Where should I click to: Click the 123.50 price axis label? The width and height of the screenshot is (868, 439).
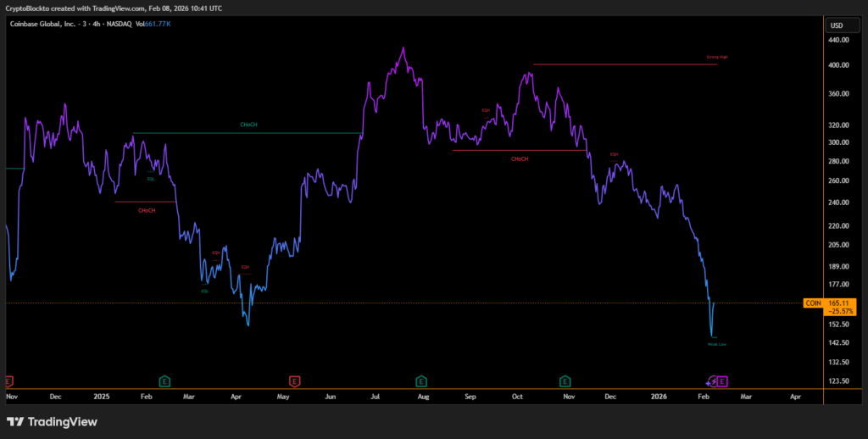pyautogui.click(x=838, y=381)
